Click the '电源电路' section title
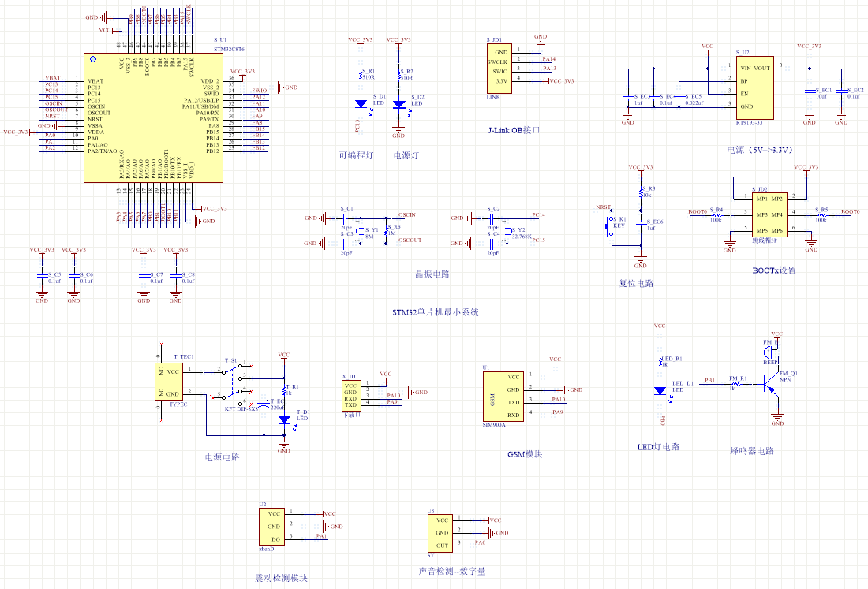The width and height of the screenshot is (868, 589). coord(222,457)
